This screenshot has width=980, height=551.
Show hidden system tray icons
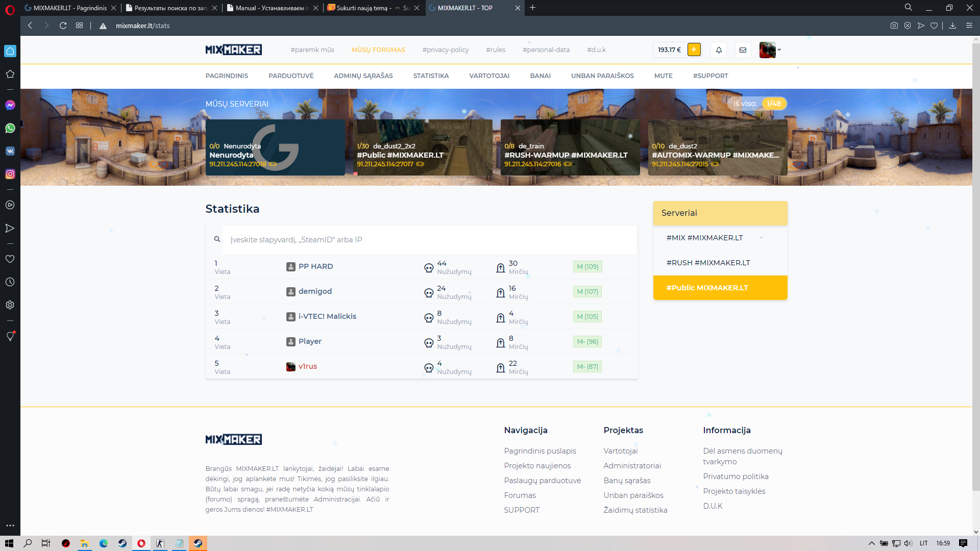(x=872, y=543)
